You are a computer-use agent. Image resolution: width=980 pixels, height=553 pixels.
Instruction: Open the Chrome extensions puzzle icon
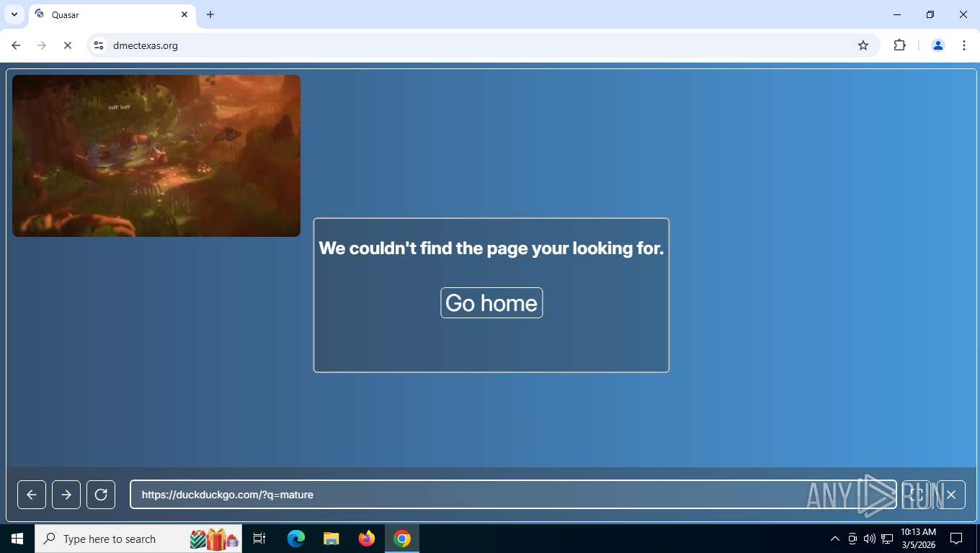click(899, 45)
